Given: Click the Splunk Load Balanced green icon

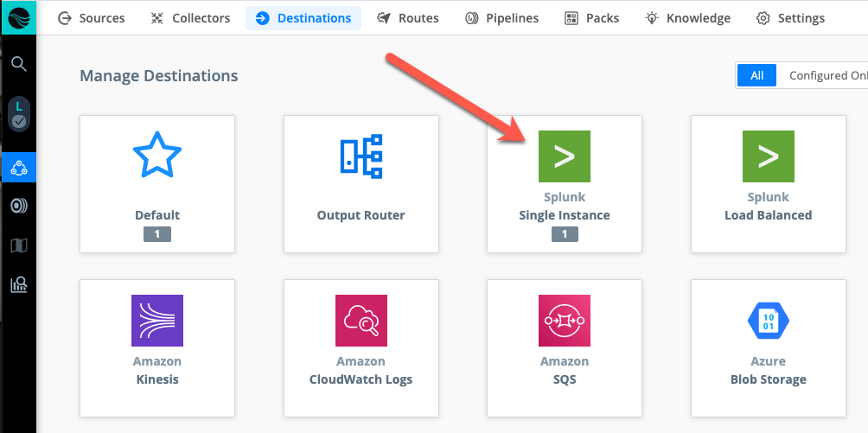Looking at the screenshot, I should (x=769, y=156).
